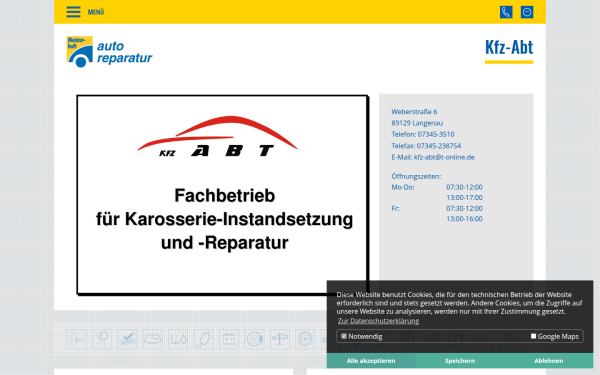Click the MENÜ label
The image size is (600, 375).
click(x=96, y=12)
